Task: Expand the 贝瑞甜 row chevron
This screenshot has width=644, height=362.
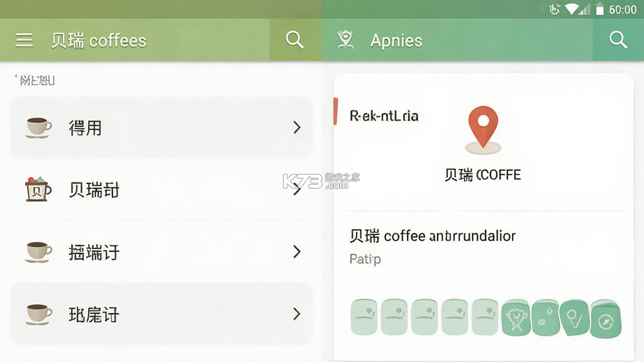Action: (x=297, y=189)
